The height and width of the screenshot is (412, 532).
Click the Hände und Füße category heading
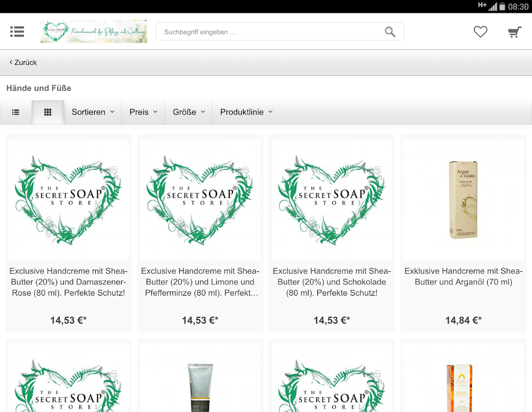click(x=39, y=88)
